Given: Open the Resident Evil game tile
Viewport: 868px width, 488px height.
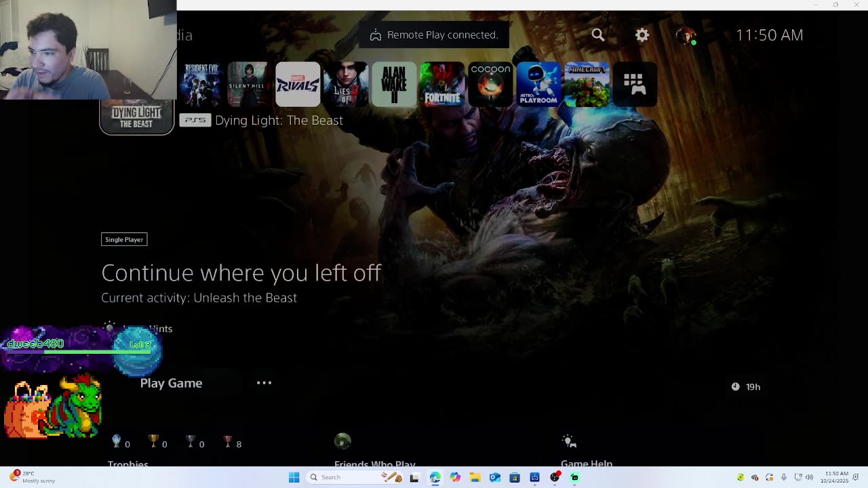Looking at the screenshot, I should tap(201, 84).
